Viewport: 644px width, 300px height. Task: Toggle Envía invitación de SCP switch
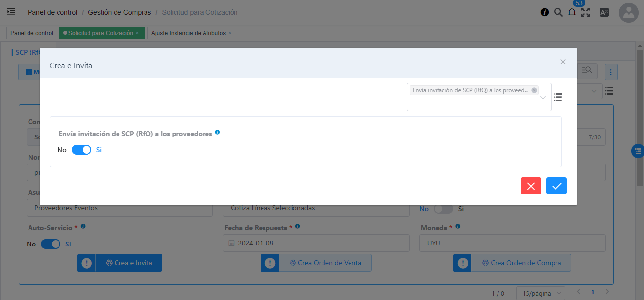pyautogui.click(x=82, y=150)
